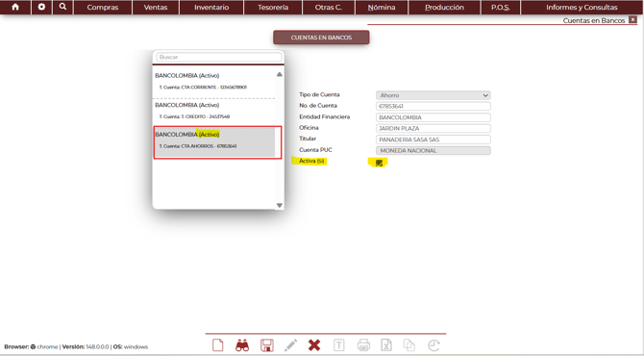644x356 pixels.
Task: Click the No. de Cuenta field
Action: coord(433,107)
